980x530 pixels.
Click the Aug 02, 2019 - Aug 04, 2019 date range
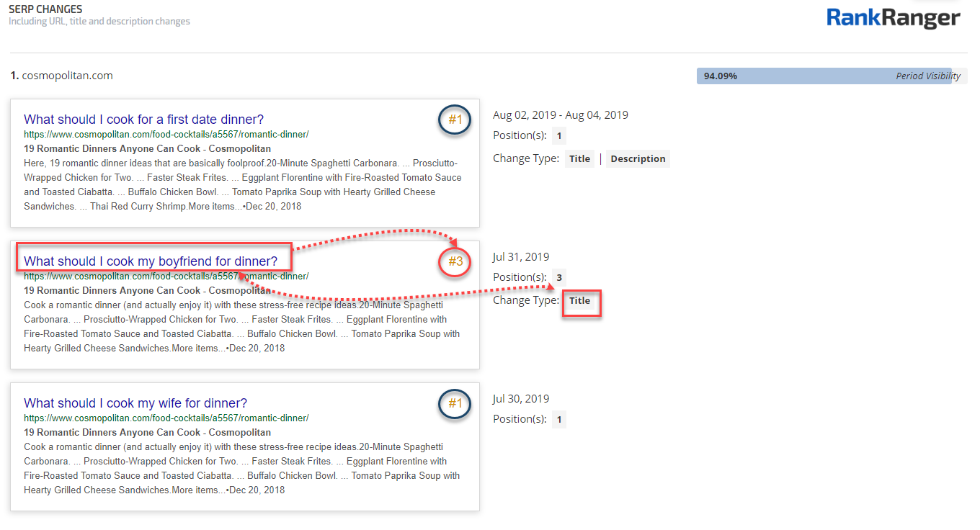(x=560, y=115)
